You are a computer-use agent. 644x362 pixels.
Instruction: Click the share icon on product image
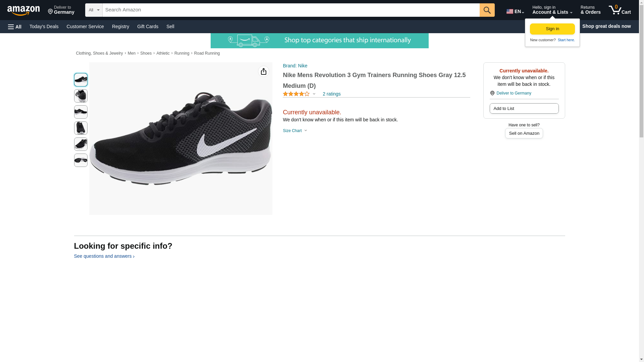(263, 71)
